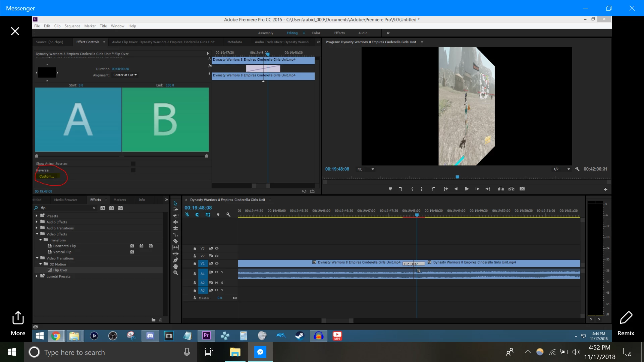Toggle Snap in the timeline
The height and width of the screenshot is (362, 644).
coord(198,215)
